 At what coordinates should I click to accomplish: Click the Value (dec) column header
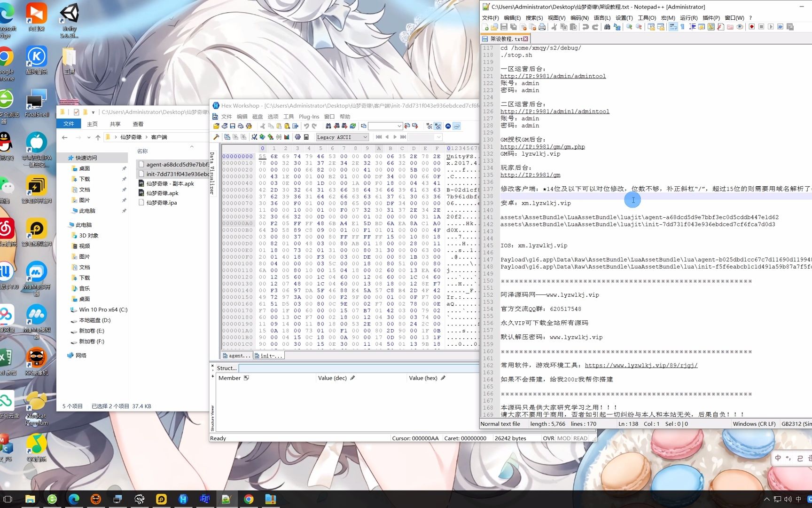tap(332, 378)
